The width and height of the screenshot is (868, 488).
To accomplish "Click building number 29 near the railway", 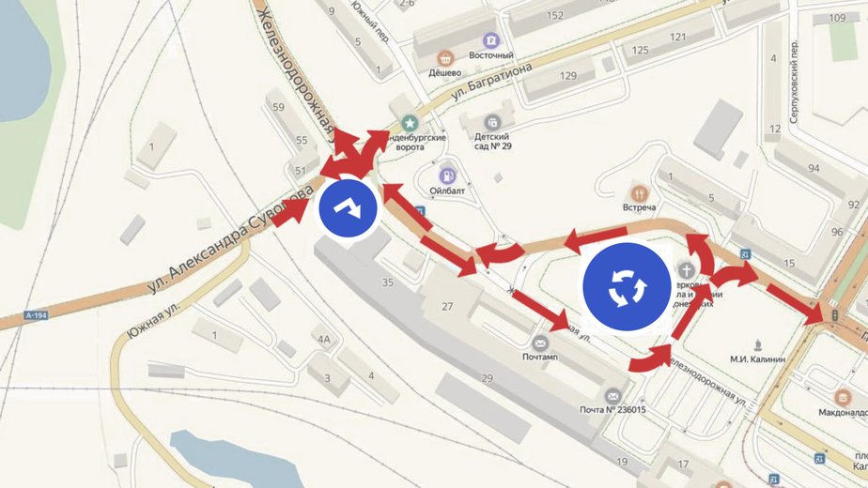I will pyautogui.click(x=487, y=378).
